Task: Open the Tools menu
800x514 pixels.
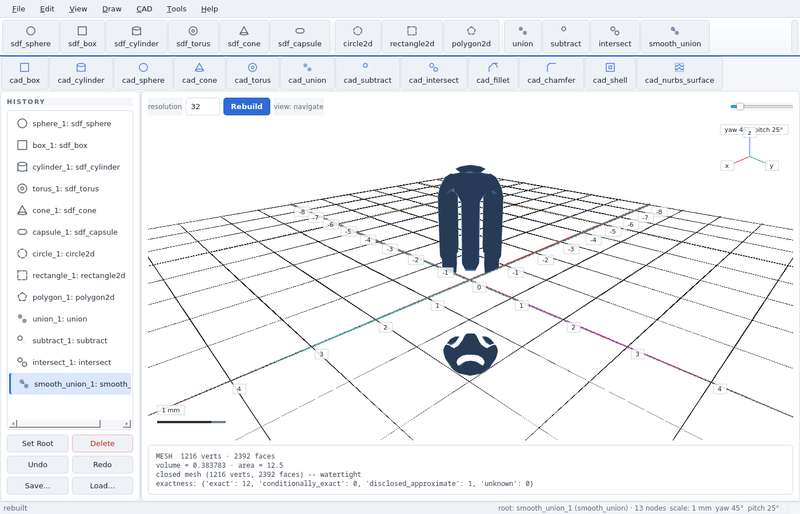Action: [176, 9]
